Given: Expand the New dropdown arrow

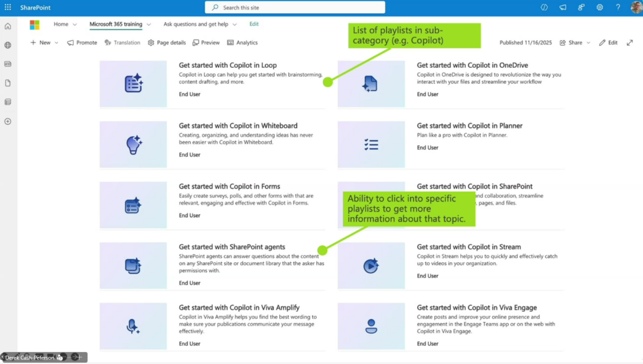Looking at the screenshot, I should tap(57, 43).
